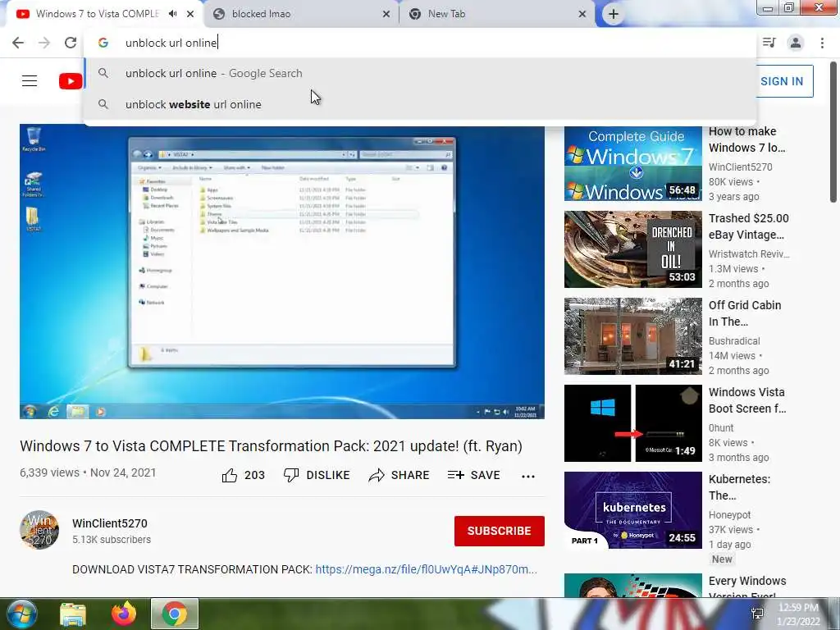Open the YouTube hamburger guide menu

coord(30,81)
